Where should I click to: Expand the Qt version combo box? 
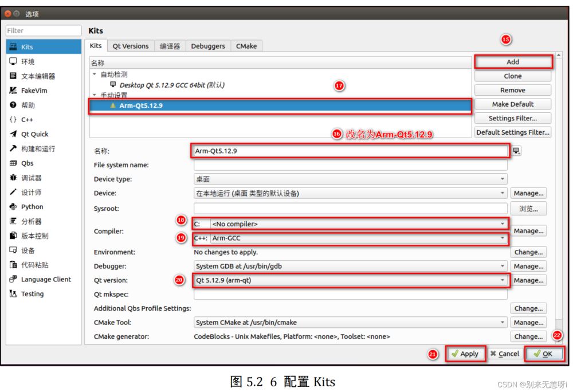point(351,280)
